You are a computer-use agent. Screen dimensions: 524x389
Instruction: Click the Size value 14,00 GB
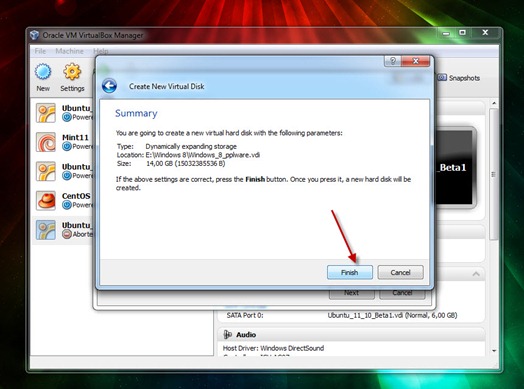tap(185, 163)
